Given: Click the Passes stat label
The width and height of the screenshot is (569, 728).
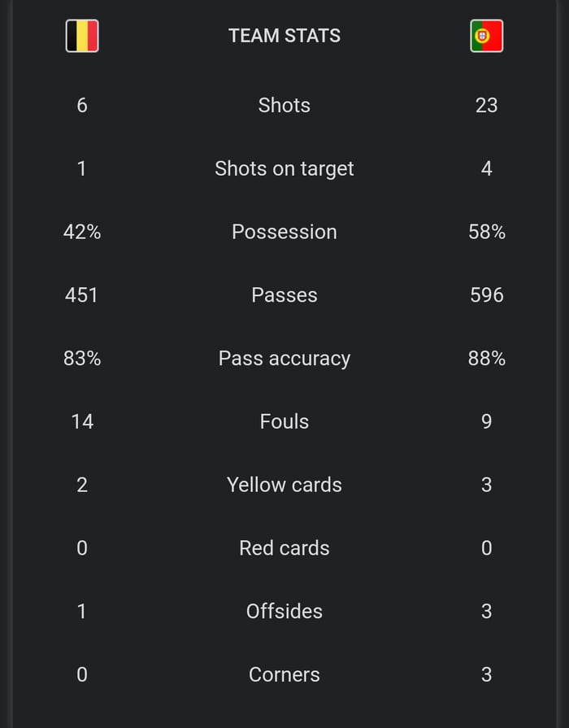Looking at the screenshot, I should pyautogui.click(x=284, y=295).
